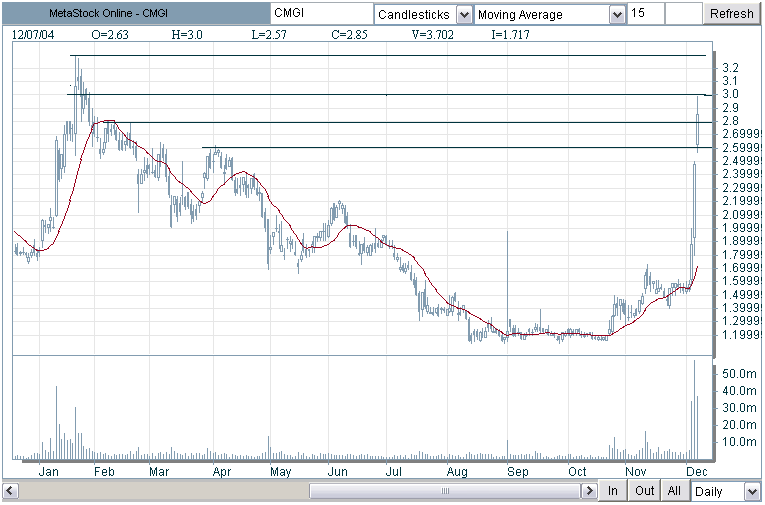This screenshot has width=765, height=505.
Task: Click the 50.0m volume axis label
Action: (739, 374)
